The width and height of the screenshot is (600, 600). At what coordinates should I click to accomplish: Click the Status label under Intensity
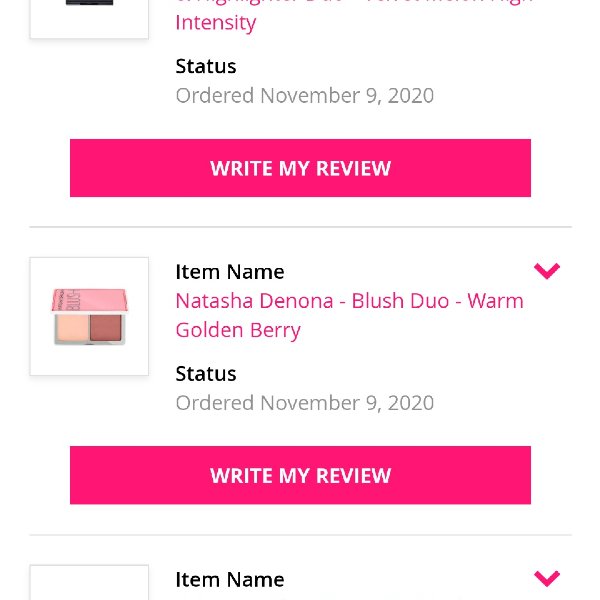tap(206, 66)
